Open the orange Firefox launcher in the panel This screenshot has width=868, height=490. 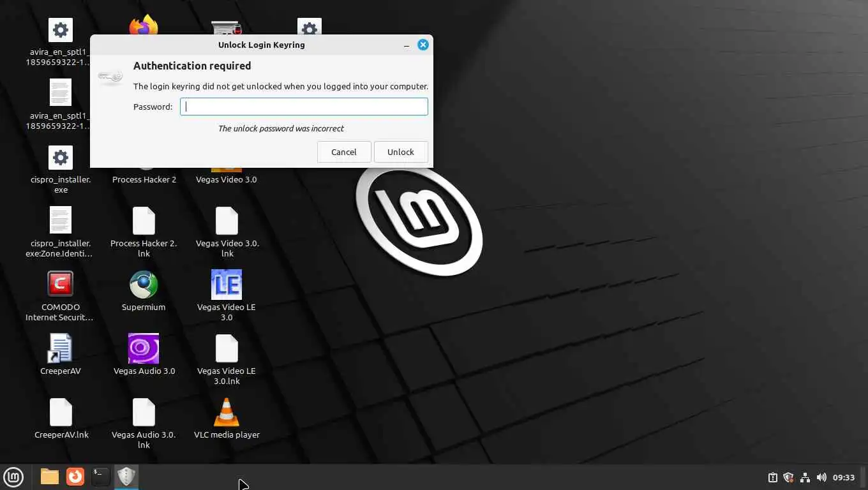point(75,477)
